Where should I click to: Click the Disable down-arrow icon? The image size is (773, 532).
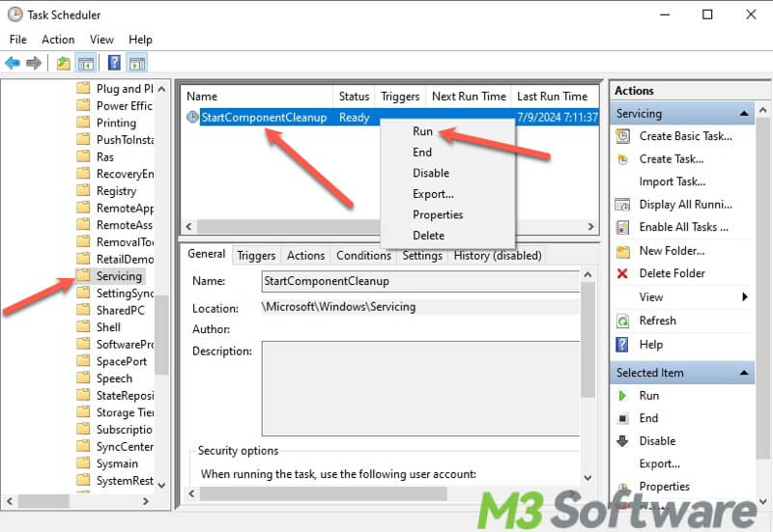(x=622, y=441)
